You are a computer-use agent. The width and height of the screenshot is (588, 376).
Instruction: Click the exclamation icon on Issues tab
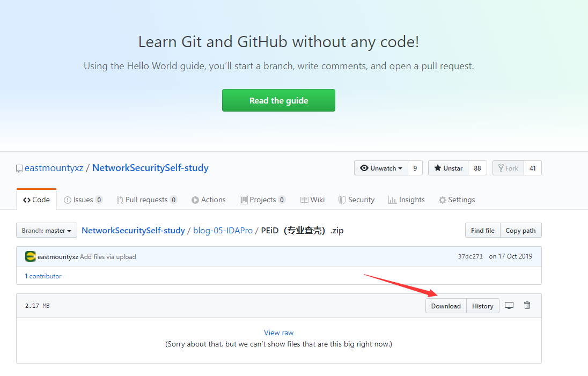(68, 200)
